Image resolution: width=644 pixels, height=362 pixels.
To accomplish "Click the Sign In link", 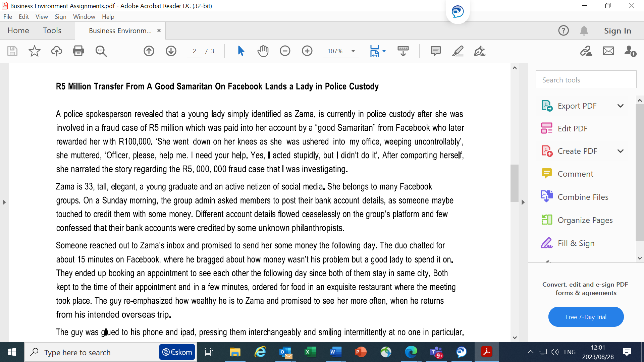I will (x=617, y=31).
